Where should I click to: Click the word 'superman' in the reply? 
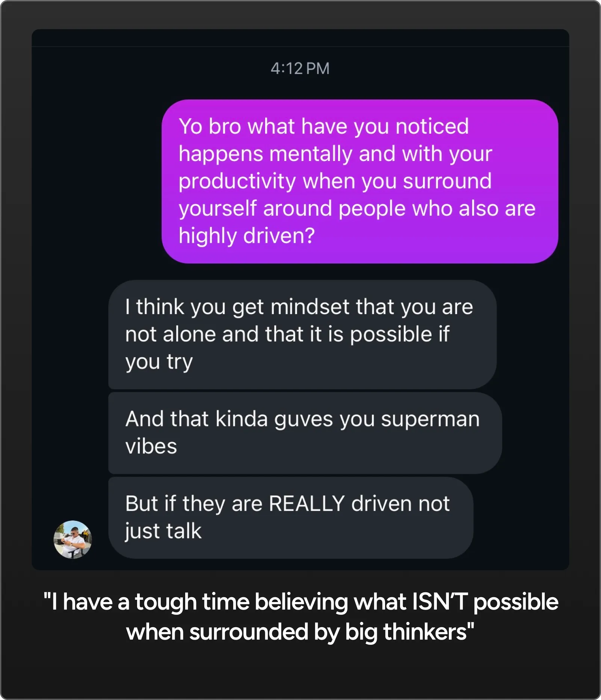coord(430,419)
